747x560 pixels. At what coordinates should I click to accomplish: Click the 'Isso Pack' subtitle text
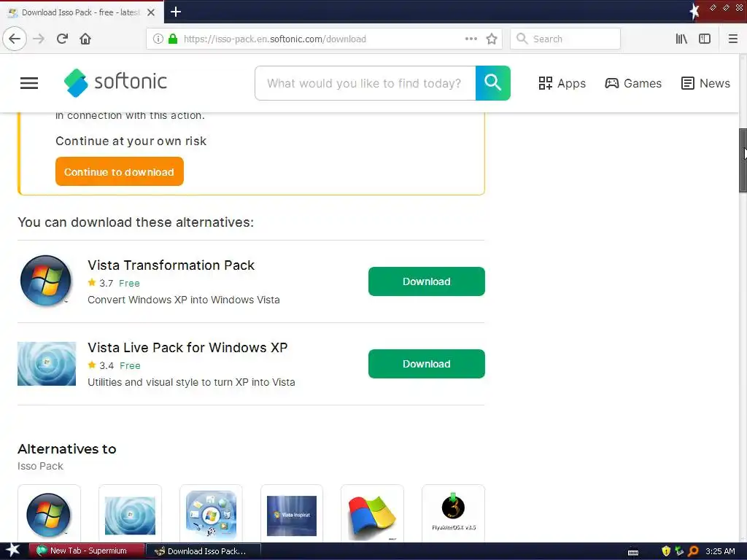click(40, 466)
